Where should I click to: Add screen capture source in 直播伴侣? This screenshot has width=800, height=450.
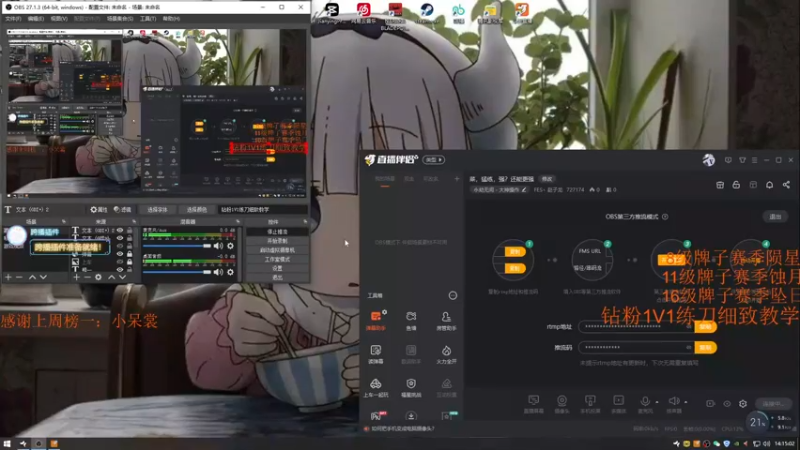pyautogui.click(x=534, y=403)
